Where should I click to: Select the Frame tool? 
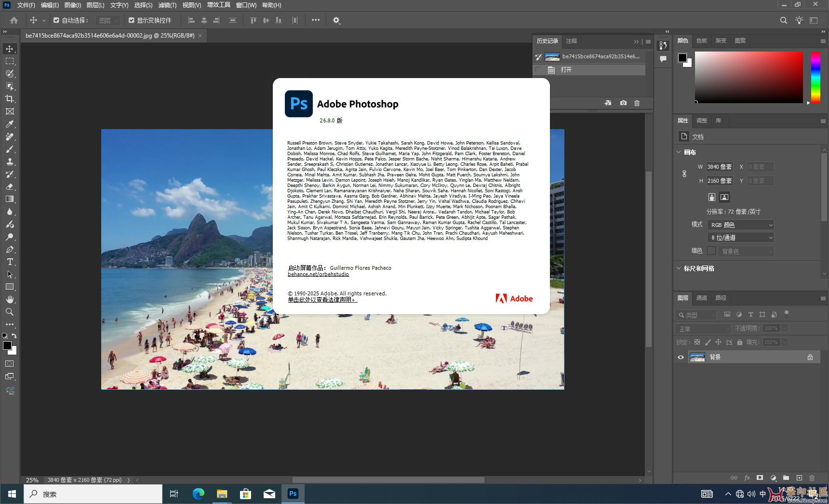(x=10, y=111)
